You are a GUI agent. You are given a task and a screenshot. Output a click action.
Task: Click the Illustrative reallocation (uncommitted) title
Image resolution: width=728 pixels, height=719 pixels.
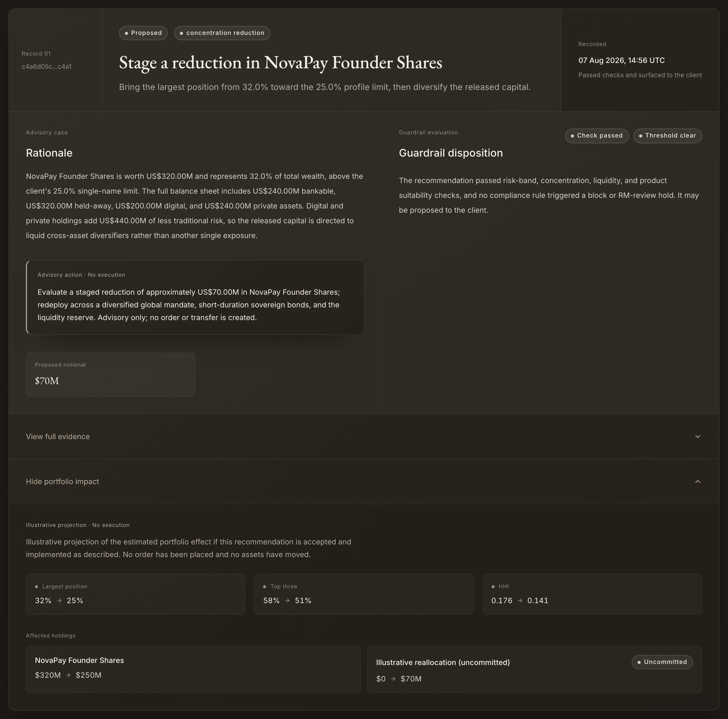tap(443, 662)
